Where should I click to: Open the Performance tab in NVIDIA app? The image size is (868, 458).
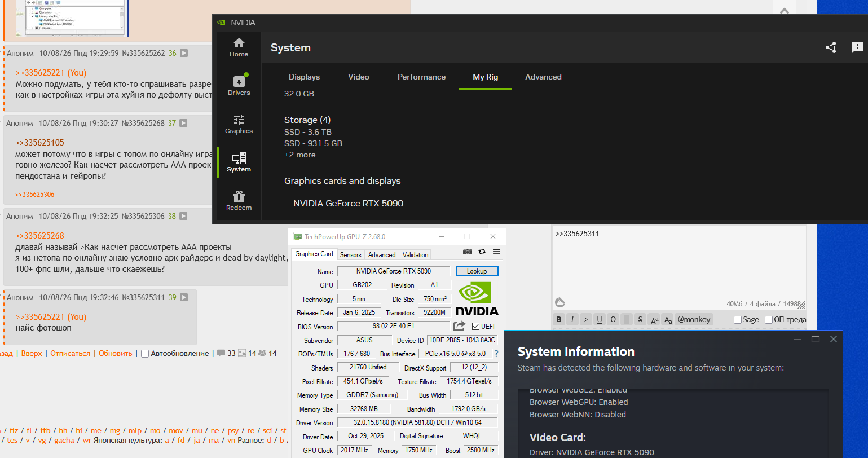[x=421, y=77]
